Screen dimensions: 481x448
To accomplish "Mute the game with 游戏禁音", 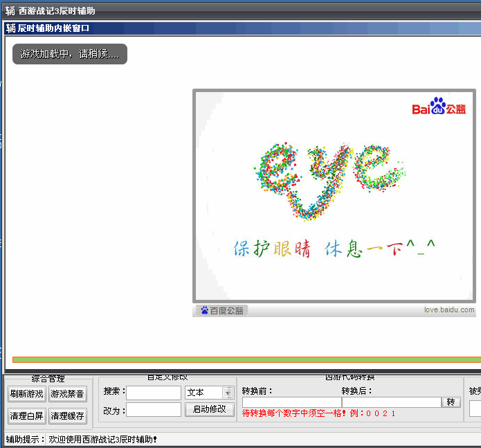I will point(68,394).
